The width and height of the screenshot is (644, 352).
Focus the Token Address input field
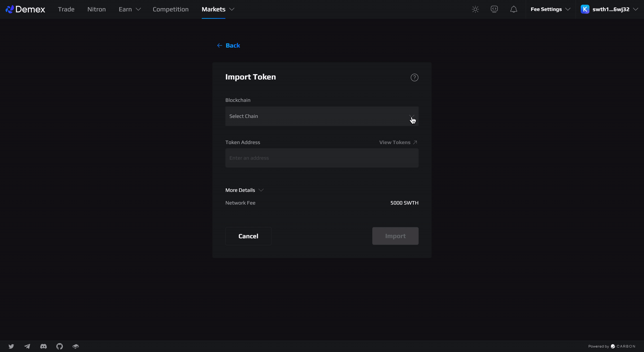(x=322, y=158)
